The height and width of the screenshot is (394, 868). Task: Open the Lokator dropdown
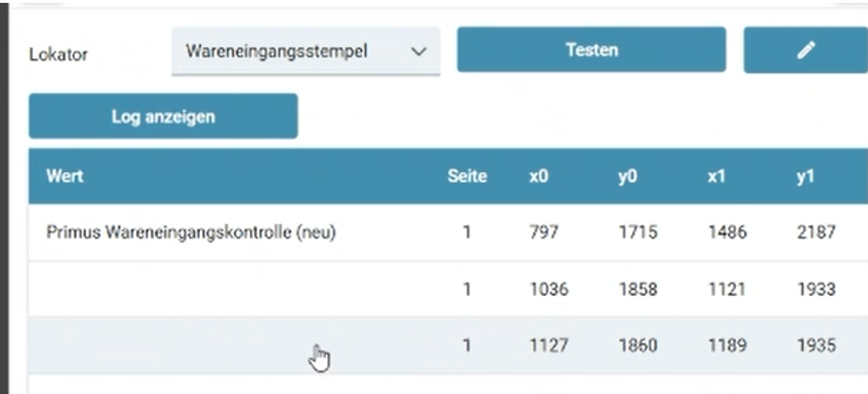(305, 52)
